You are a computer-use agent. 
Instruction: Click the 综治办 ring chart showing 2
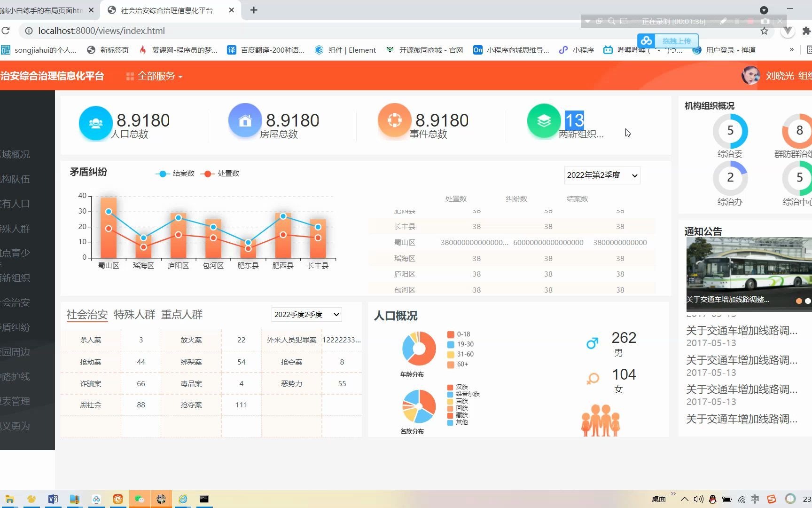coord(730,178)
